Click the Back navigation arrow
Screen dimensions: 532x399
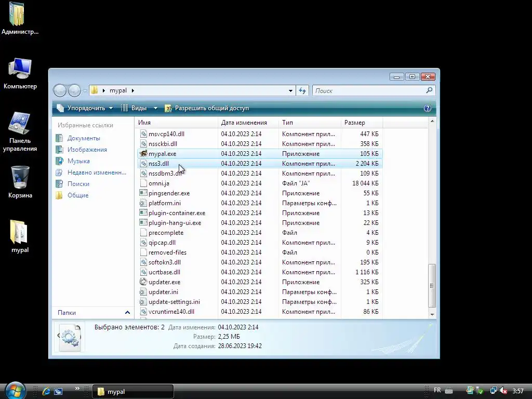pos(60,90)
